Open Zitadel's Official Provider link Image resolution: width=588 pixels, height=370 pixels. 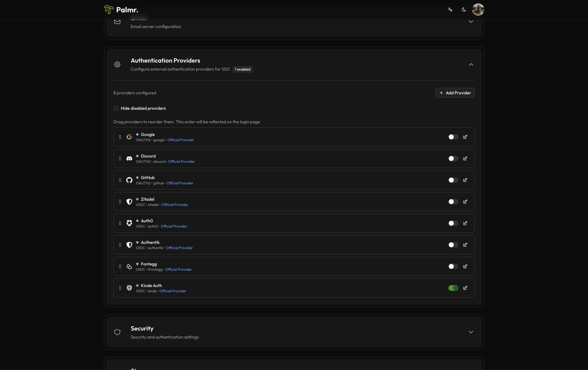175,205
